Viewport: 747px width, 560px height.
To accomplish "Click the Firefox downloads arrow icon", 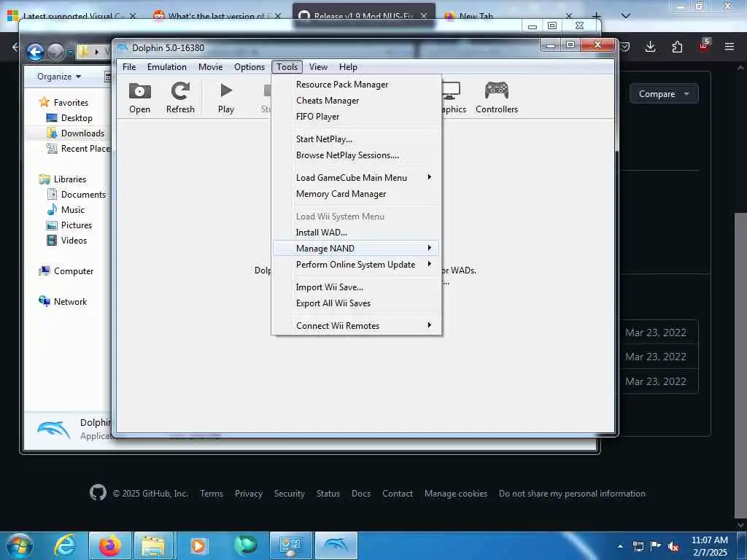I will [x=650, y=47].
